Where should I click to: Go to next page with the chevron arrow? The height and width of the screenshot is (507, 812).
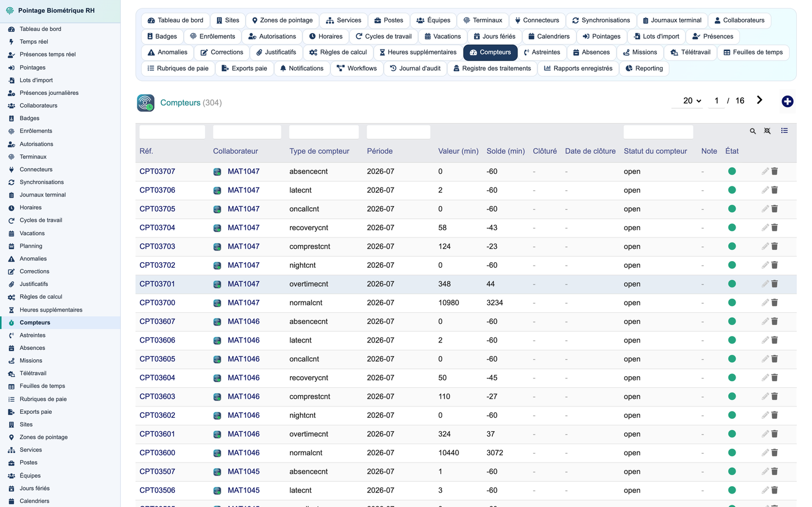[x=759, y=100]
